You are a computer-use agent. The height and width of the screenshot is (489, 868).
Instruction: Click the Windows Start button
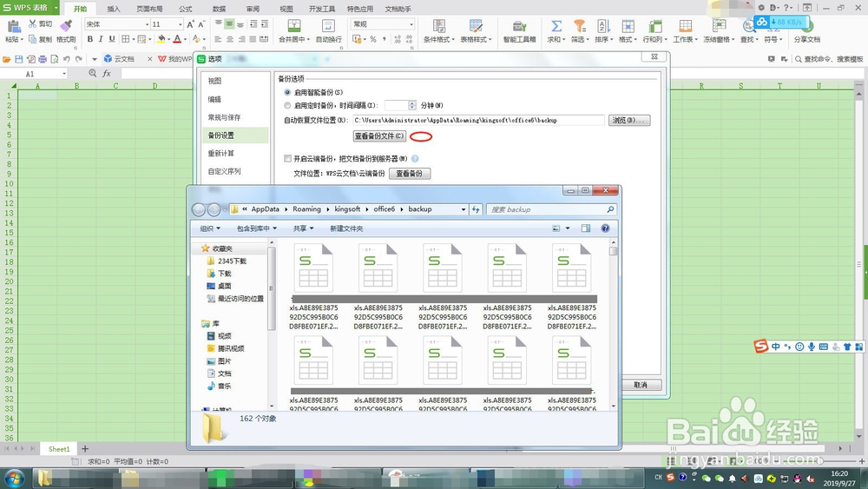click(x=13, y=478)
